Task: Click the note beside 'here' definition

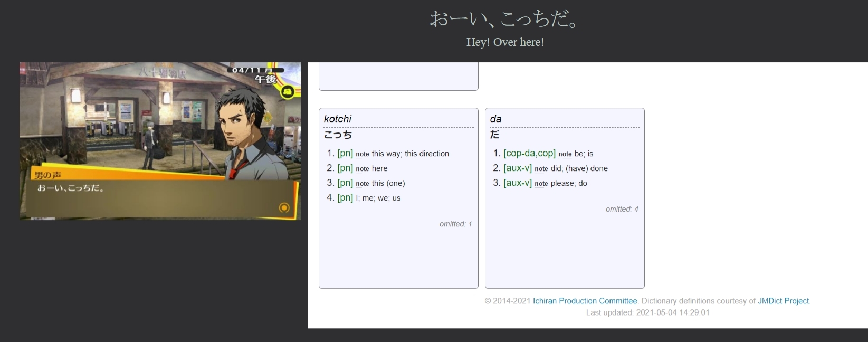Action: click(363, 169)
